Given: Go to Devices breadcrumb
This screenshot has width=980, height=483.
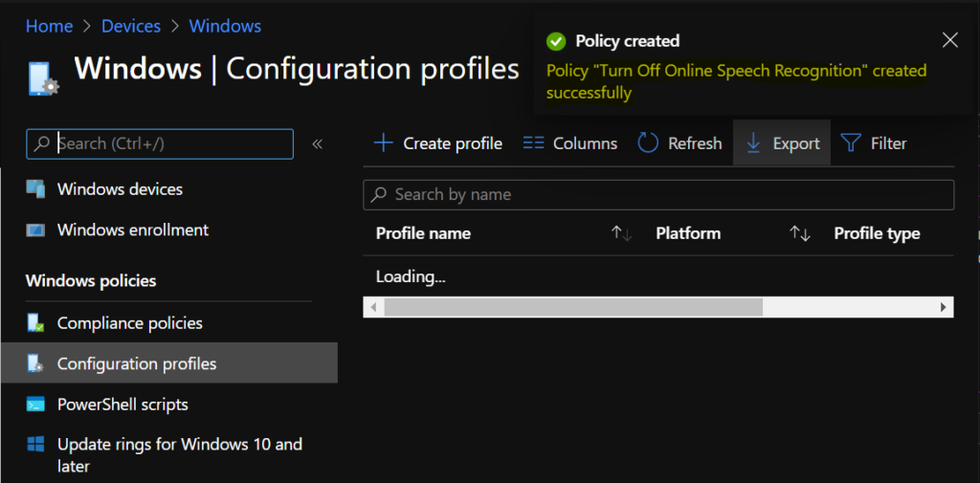Looking at the screenshot, I should [131, 26].
